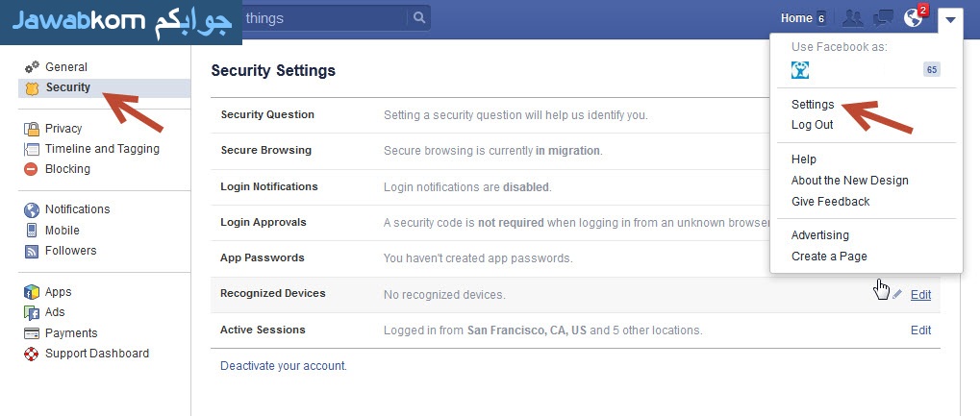Choose Settings from the dropdown menu

(x=813, y=105)
